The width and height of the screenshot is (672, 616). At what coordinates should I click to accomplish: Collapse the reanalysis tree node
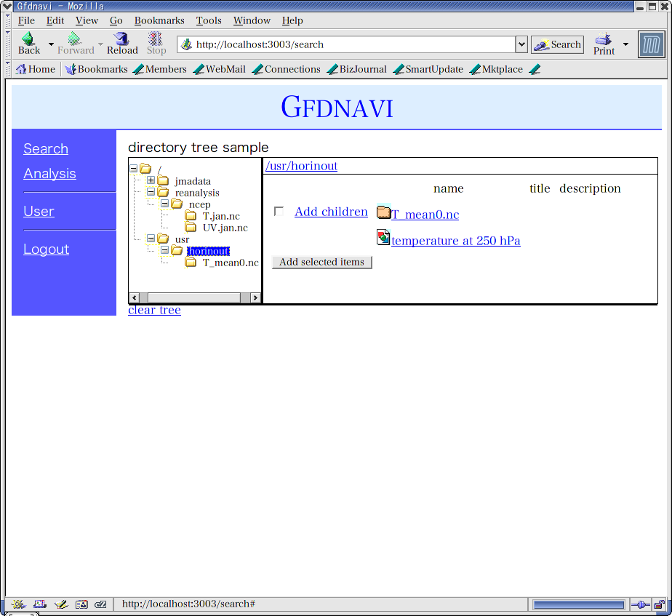[151, 191]
